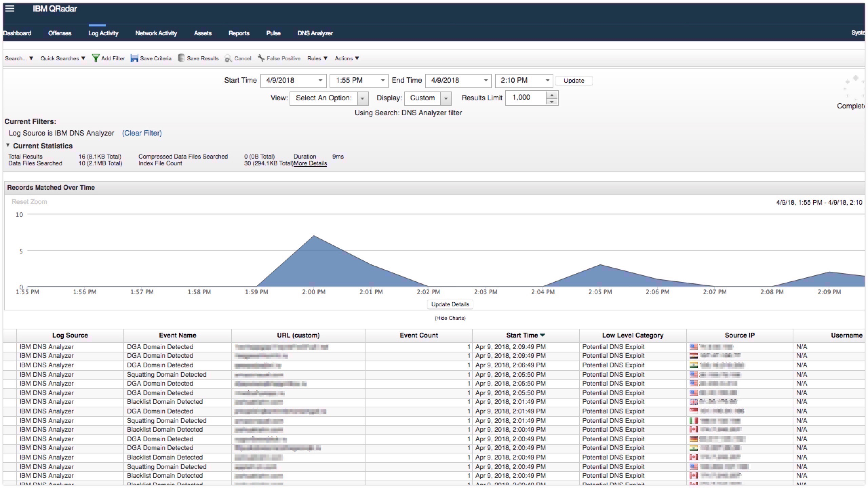Click the Add Filter label
Screen dimensions: 868x488
pyautogui.click(x=113, y=58)
